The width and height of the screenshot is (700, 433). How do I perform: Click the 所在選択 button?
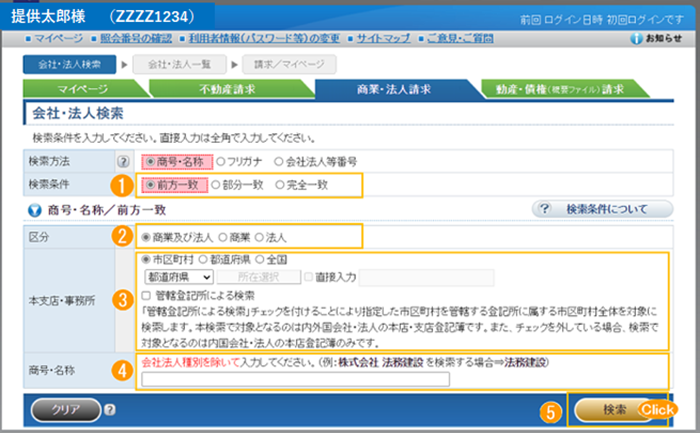pos(258,277)
